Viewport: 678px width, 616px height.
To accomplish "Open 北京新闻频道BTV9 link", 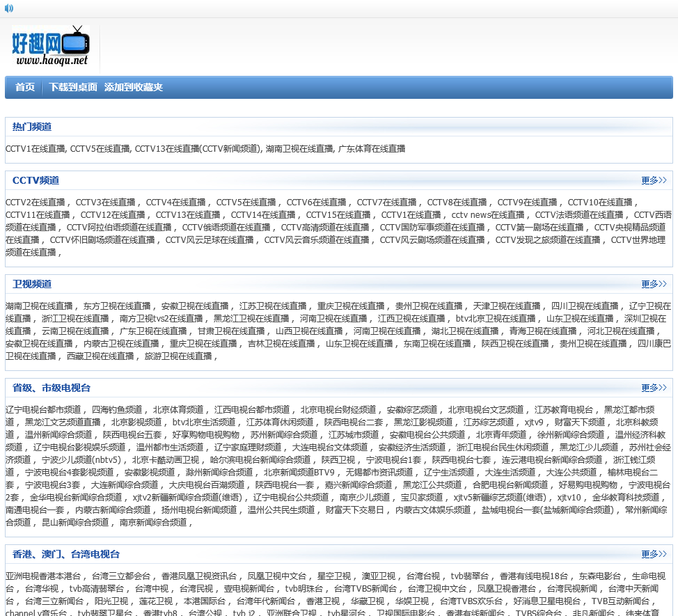I will 299,473.
